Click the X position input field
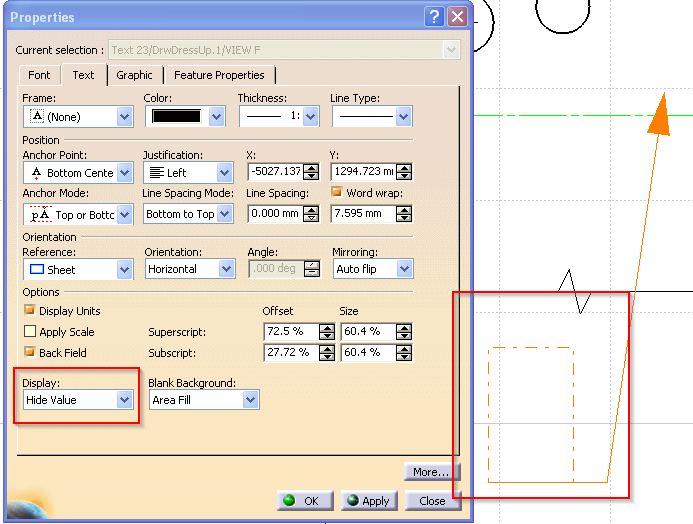Image resolution: width=693 pixels, height=524 pixels. (x=276, y=171)
